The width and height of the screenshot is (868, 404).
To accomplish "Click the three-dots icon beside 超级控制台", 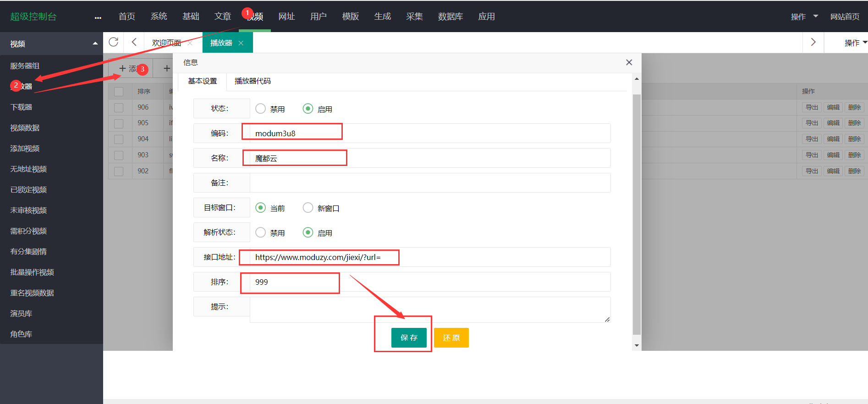I will [98, 17].
